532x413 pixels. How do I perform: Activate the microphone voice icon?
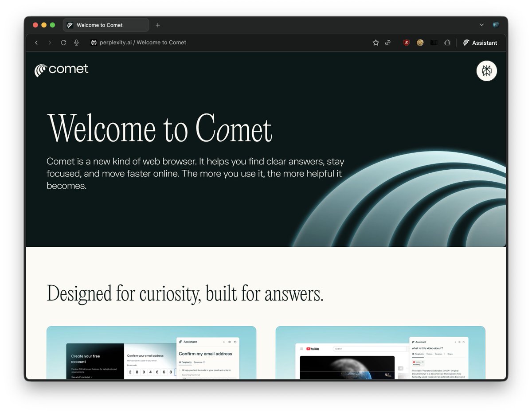point(76,43)
